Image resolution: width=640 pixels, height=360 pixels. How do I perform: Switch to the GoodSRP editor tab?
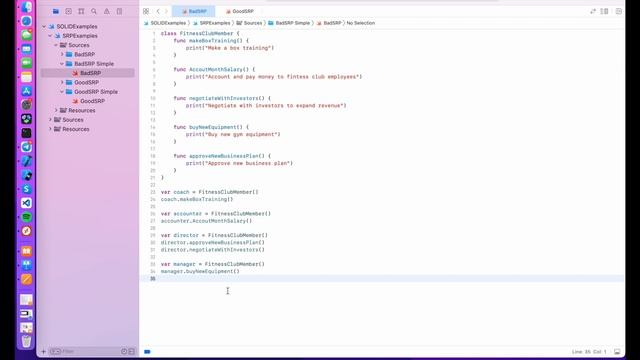click(x=240, y=11)
